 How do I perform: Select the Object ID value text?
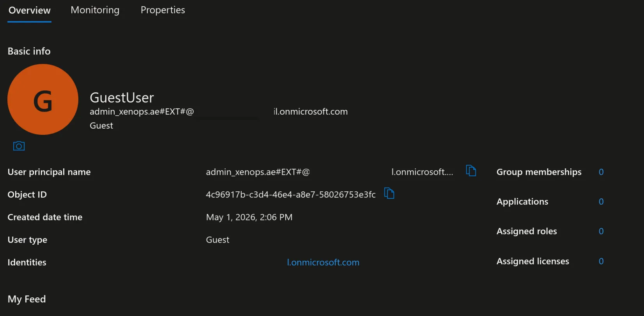(291, 194)
